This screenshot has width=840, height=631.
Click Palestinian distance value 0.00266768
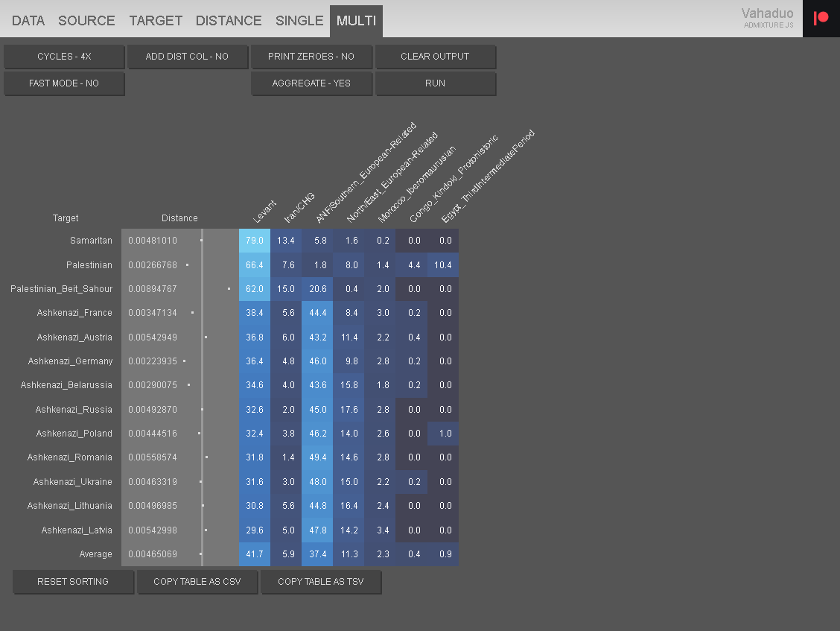153,264
